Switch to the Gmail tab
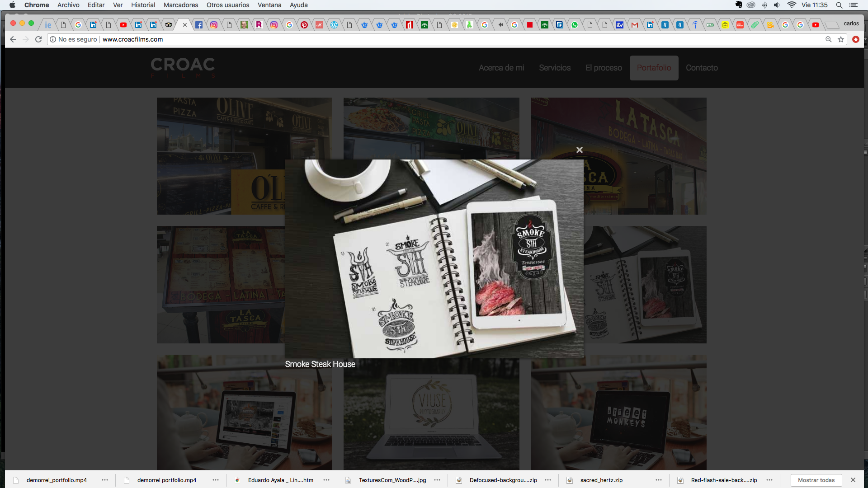868x488 pixels. point(635,25)
